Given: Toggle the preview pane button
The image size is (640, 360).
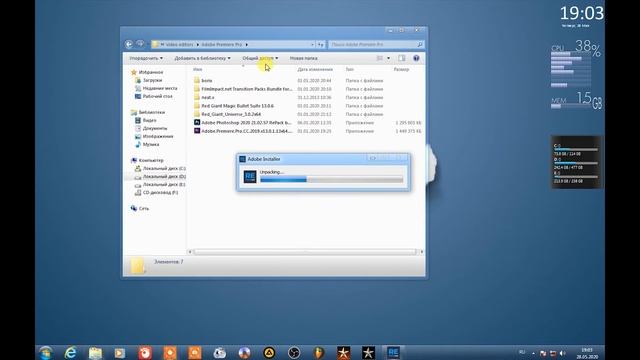Looking at the screenshot, I should [x=402, y=58].
